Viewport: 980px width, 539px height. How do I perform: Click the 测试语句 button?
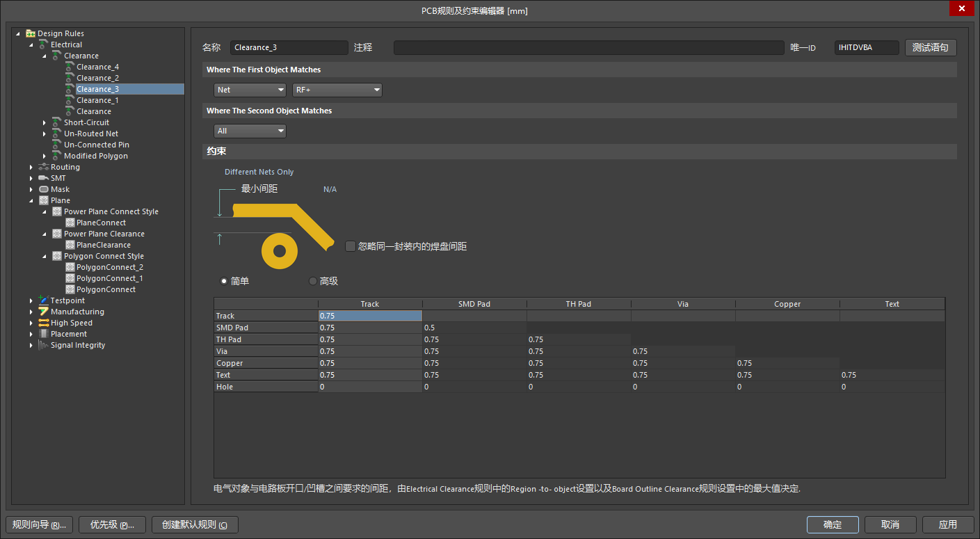coord(931,47)
